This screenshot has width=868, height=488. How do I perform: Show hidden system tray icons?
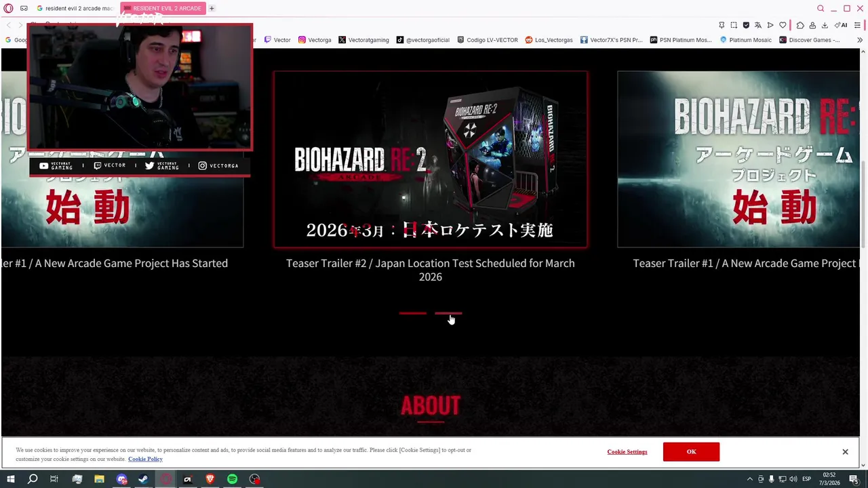click(749, 479)
